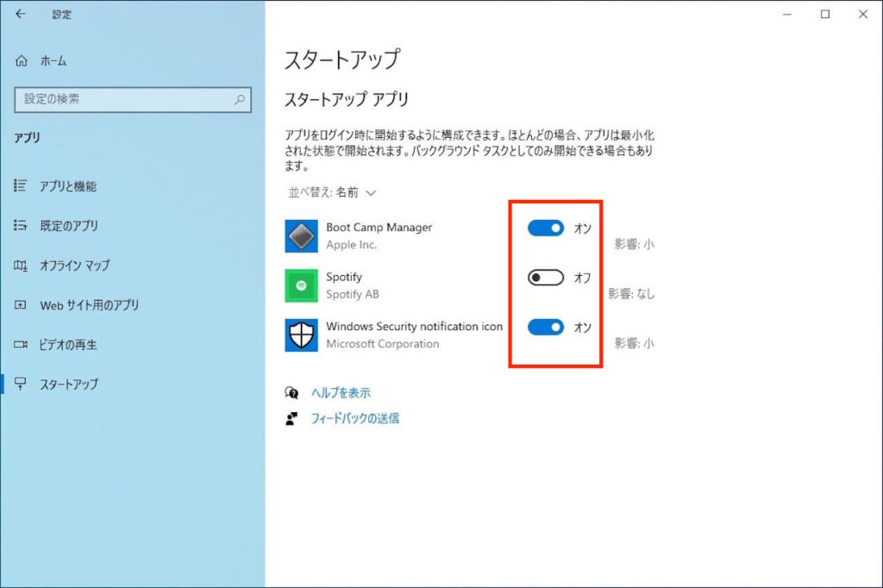Image resolution: width=883 pixels, height=588 pixels.
Task: Click the Boot Camp Manager name text
Action: [x=379, y=228]
